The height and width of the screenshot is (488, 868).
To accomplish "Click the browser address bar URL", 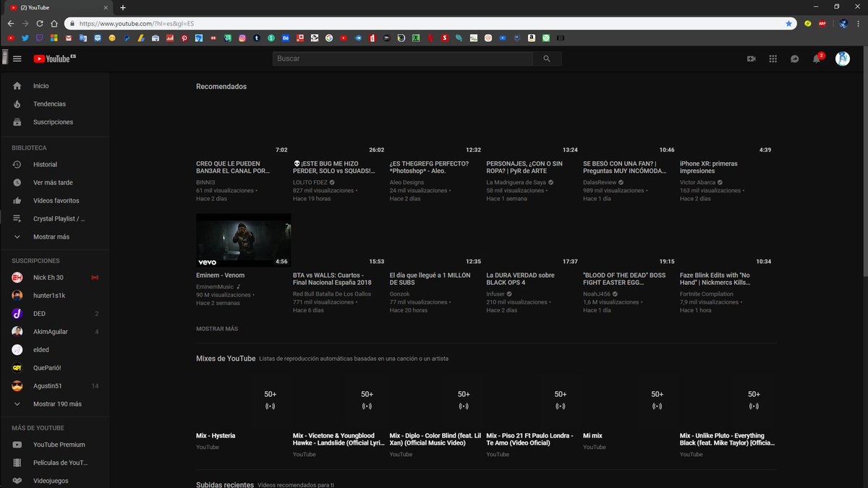I will 136,23.
